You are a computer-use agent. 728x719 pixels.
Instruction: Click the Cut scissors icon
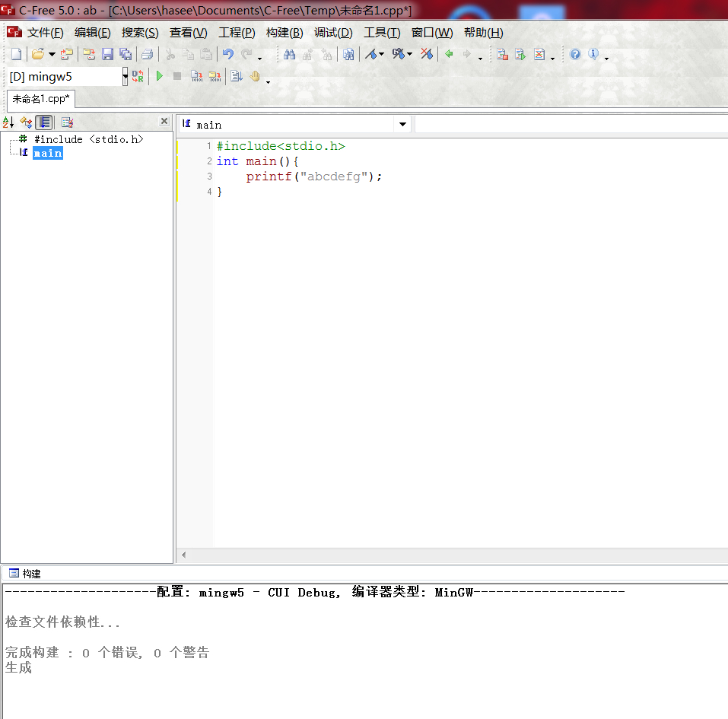[170, 54]
